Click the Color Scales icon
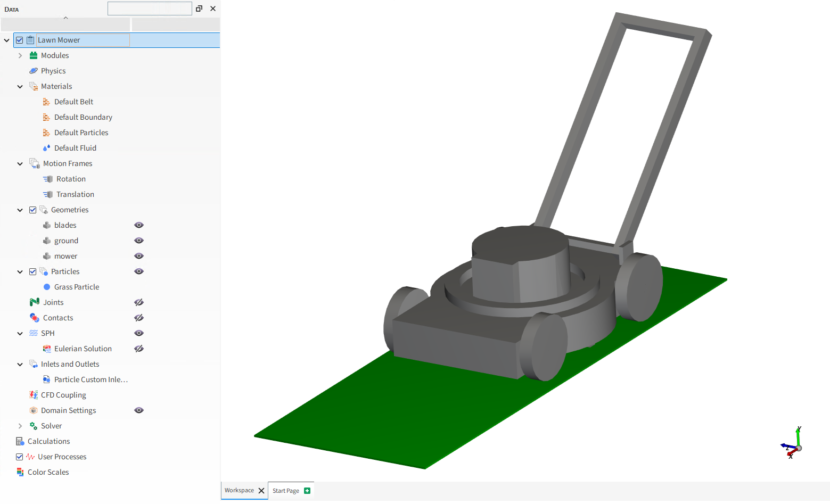 (x=20, y=472)
